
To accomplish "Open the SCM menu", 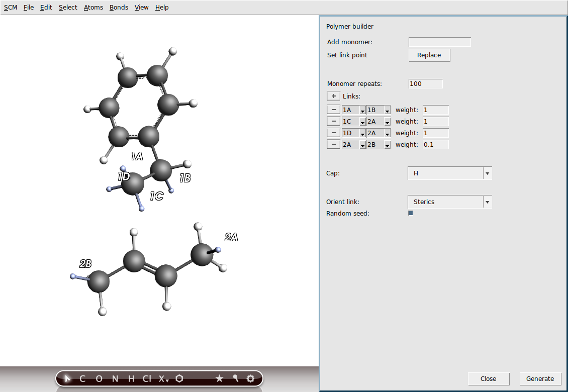I will point(10,7).
